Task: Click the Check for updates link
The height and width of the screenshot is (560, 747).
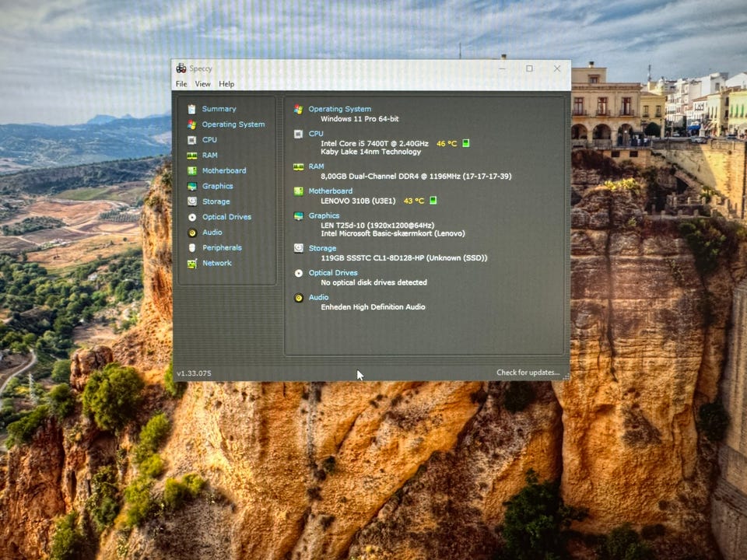Action: [x=528, y=373]
